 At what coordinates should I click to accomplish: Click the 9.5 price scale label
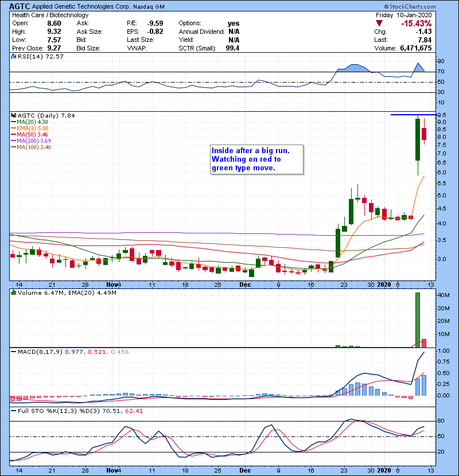point(442,115)
